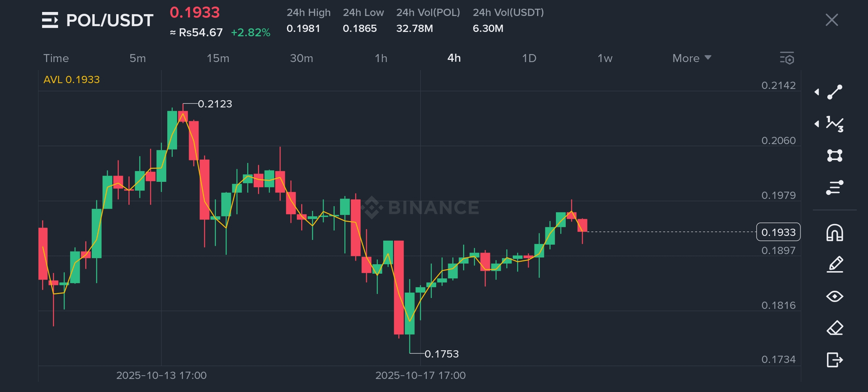The height and width of the screenshot is (392, 868).
Task: Toggle magnet snap mode
Action: (835, 233)
